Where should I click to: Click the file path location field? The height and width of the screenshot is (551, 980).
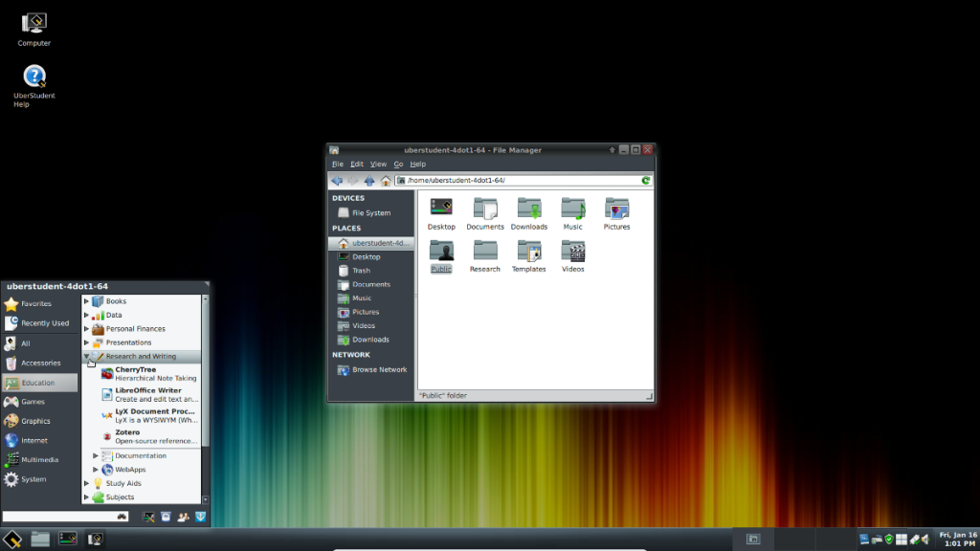(x=522, y=180)
